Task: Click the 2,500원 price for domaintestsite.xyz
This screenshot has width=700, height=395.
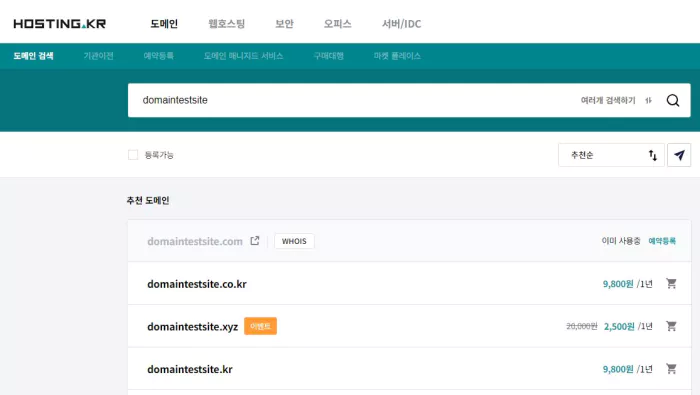Action: [x=619, y=326]
